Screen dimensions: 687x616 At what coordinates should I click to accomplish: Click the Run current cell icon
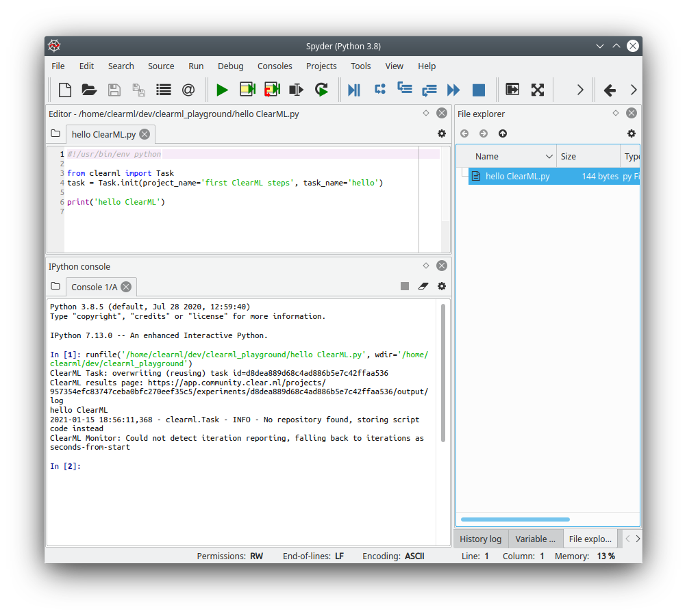pyautogui.click(x=247, y=90)
